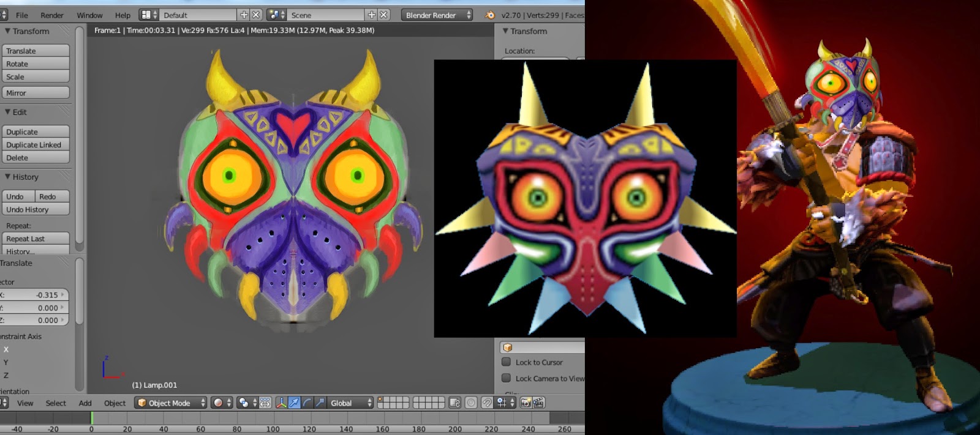
Task: Click the scene browser icon
Action: [276, 15]
